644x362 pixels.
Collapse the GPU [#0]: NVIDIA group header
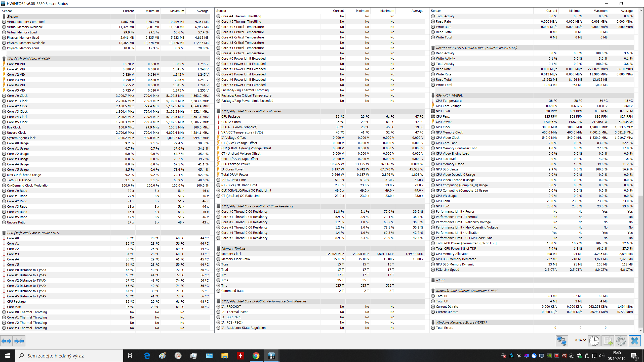(x=449, y=95)
